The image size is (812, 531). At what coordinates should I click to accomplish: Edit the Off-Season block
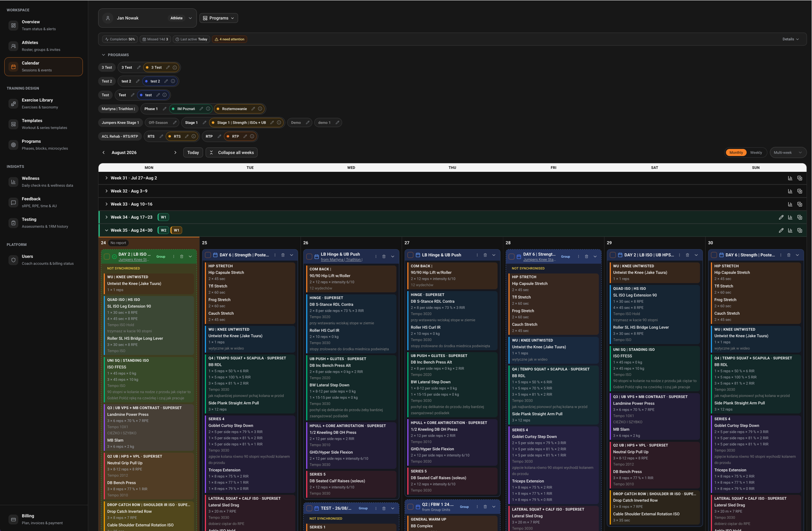tap(175, 123)
